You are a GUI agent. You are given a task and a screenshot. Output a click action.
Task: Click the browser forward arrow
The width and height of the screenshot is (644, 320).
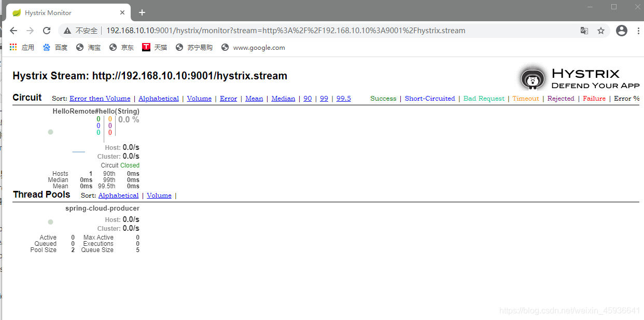tap(30, 31)
